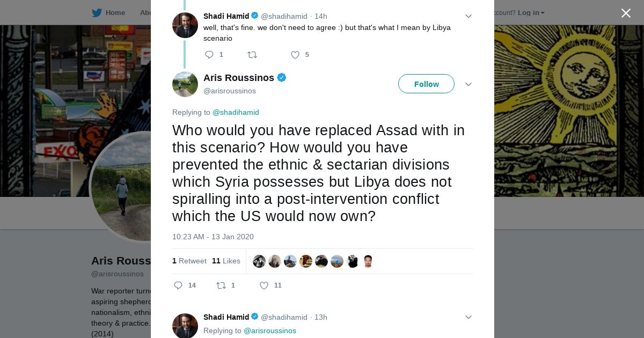
Task: Like Aris Roussinos' tweet with the heart icon
Action: coord(264,285)
